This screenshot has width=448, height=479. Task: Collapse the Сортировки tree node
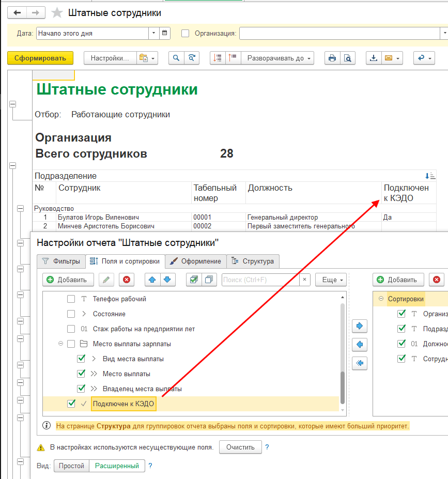pos(381,299)
